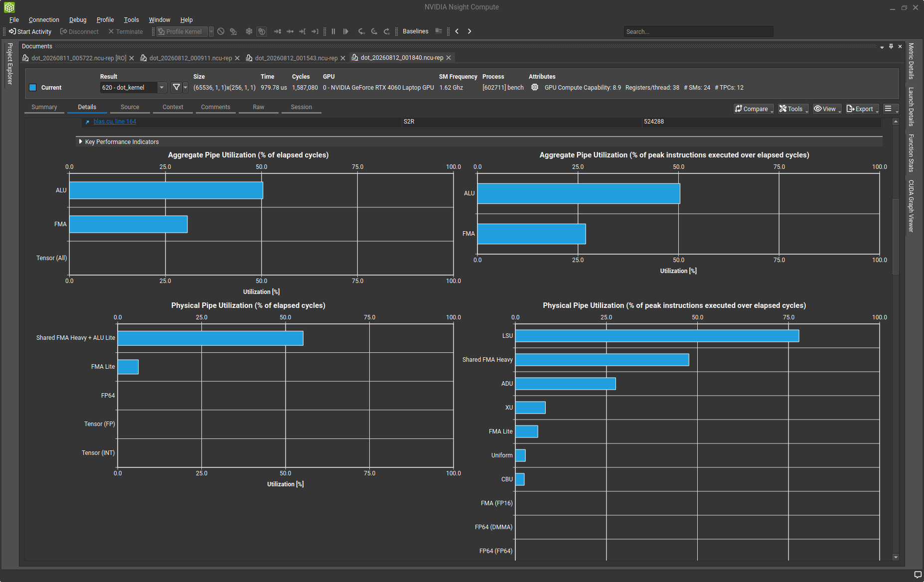924x582 pixels.
Task: Click the Current baseline blue color swatch
Action: tap(33, 87)
